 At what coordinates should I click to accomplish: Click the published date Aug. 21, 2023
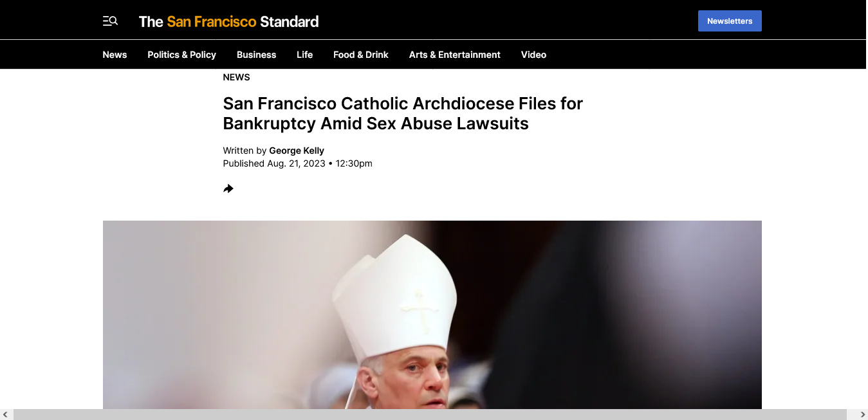coord(296,163)
